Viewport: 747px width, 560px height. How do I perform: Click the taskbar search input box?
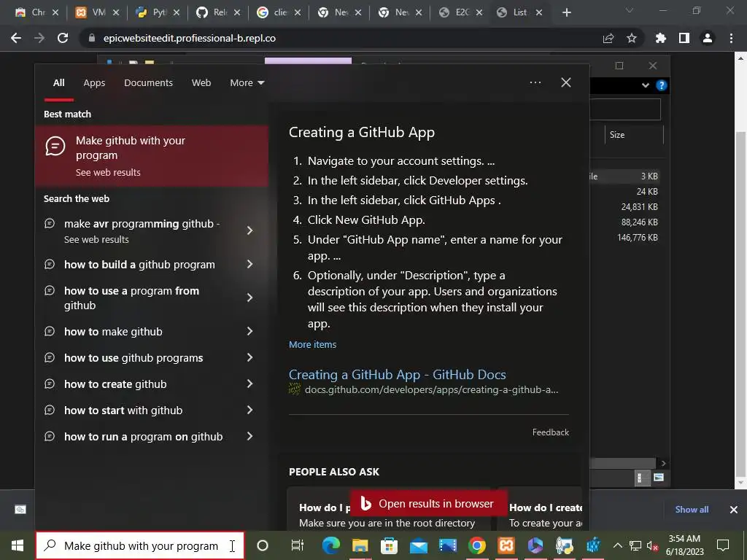140,545
